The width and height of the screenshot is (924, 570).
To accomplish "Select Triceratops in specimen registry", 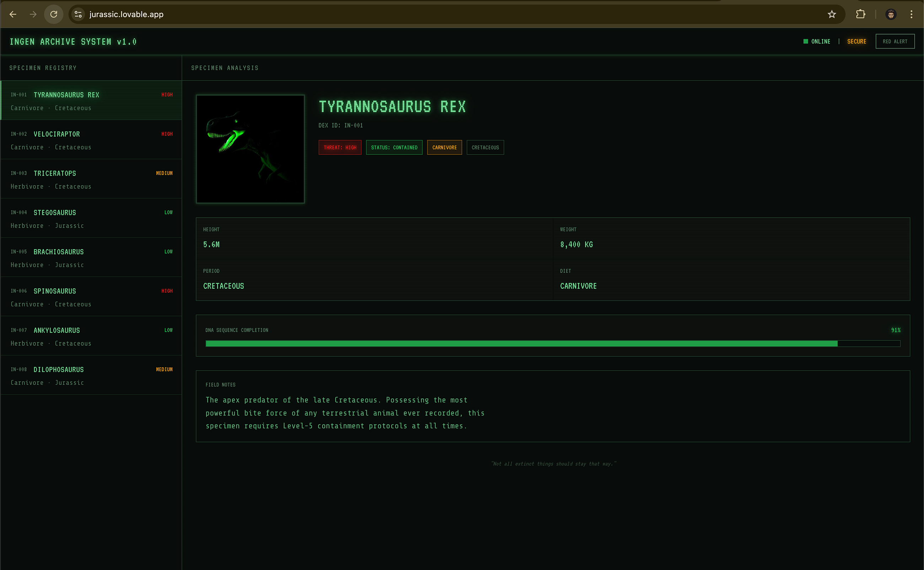I will click(x=91, y=179).
